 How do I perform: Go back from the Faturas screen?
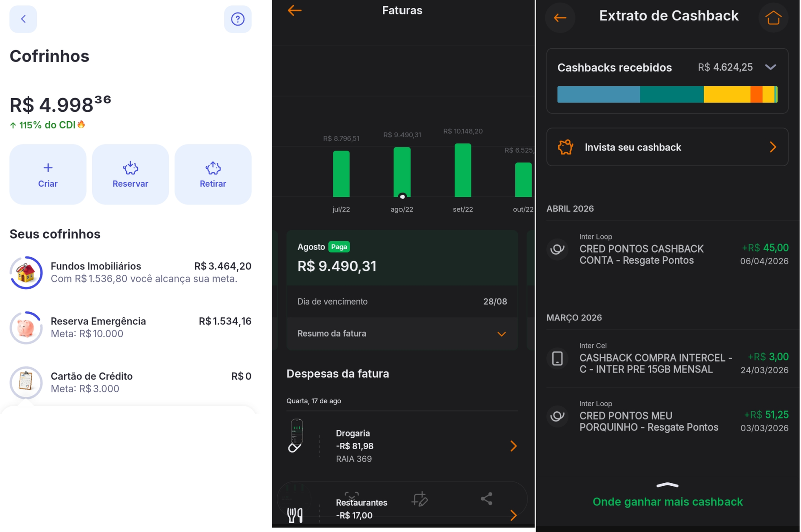click(295, 10)
